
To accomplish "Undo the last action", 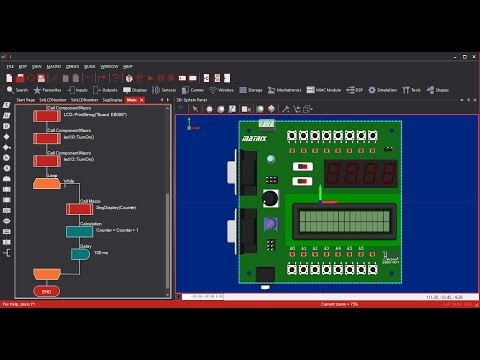I will (x=89, y=78).
